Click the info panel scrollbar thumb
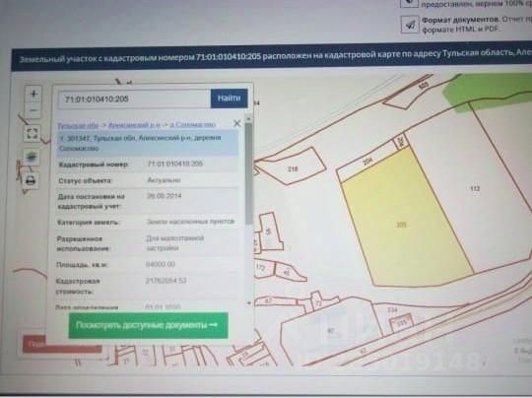 point(248,173)
